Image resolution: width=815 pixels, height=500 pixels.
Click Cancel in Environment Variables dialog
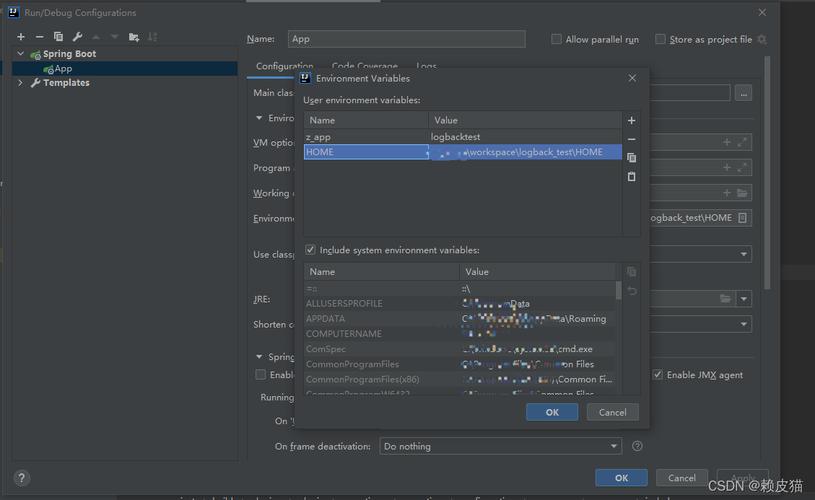coord(612,412)
